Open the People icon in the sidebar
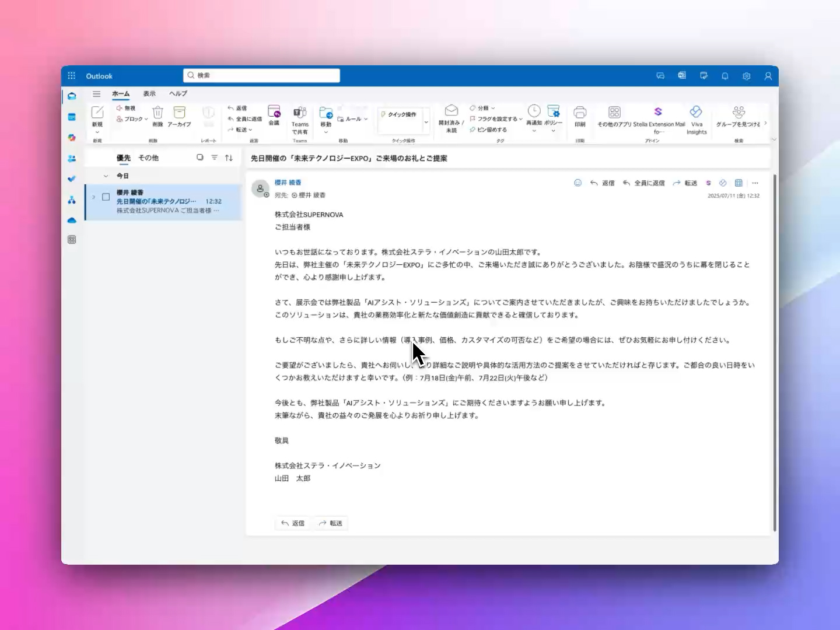840x630 pixels. point(72,159)
